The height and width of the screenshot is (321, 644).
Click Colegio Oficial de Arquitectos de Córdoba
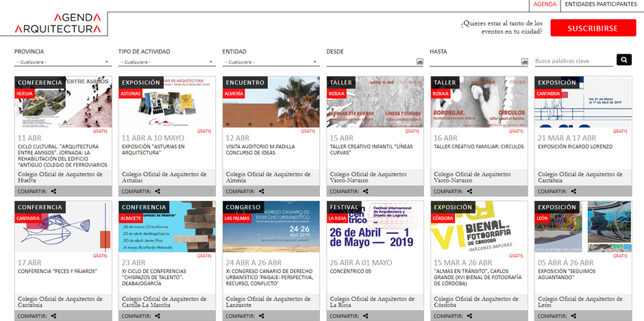click(476, 302)
